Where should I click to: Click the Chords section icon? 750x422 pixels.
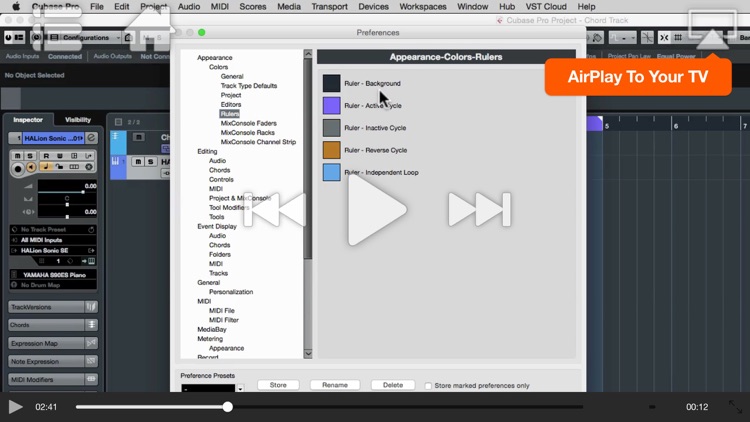91,325
